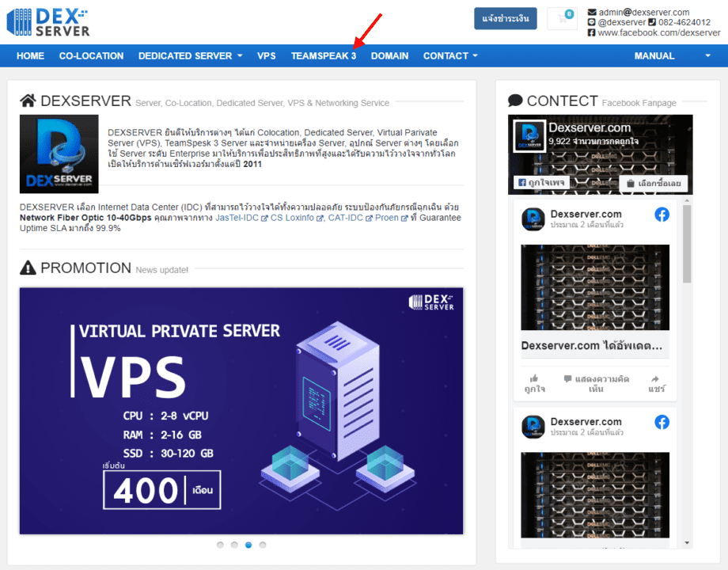Open the shopping cart icon
728x570 pixels.
point(562,19)
